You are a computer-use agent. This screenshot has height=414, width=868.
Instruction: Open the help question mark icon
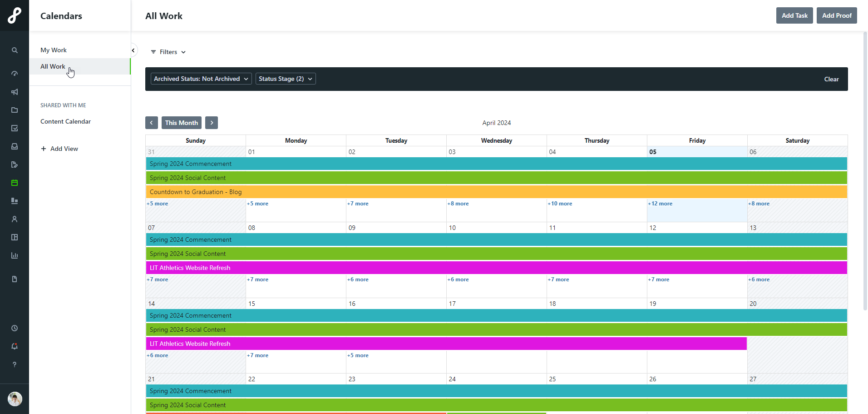pyautogui.click(x=15, y=364)
